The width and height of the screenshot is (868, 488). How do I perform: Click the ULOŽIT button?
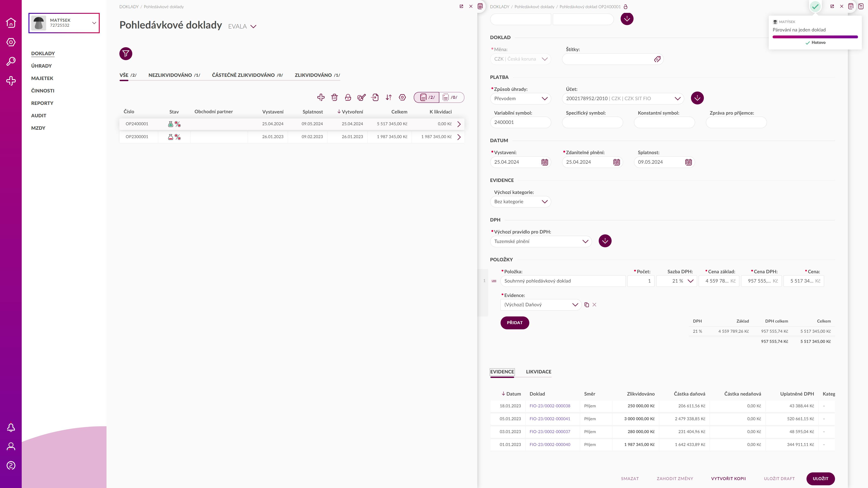820,479
